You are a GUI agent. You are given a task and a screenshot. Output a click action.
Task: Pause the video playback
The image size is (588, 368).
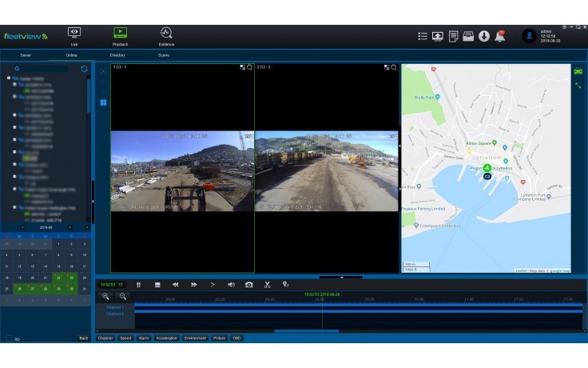click(x=138, y=284)
